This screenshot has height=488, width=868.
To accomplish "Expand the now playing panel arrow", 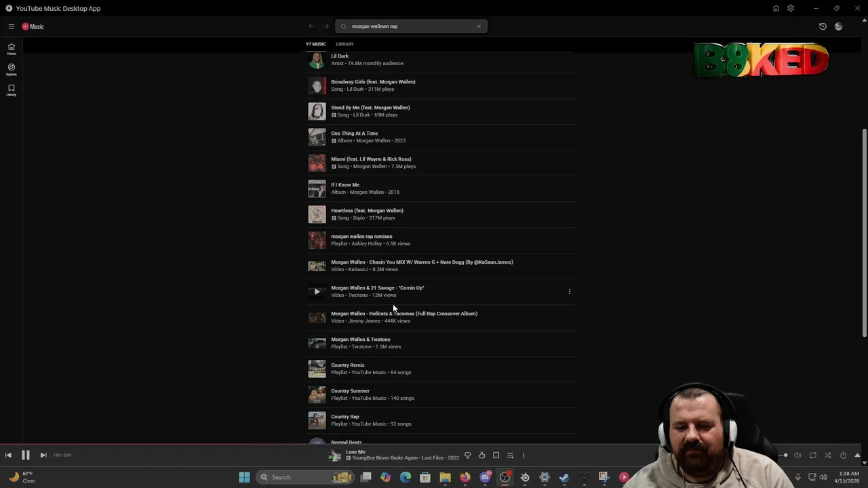I will [857, 455].
